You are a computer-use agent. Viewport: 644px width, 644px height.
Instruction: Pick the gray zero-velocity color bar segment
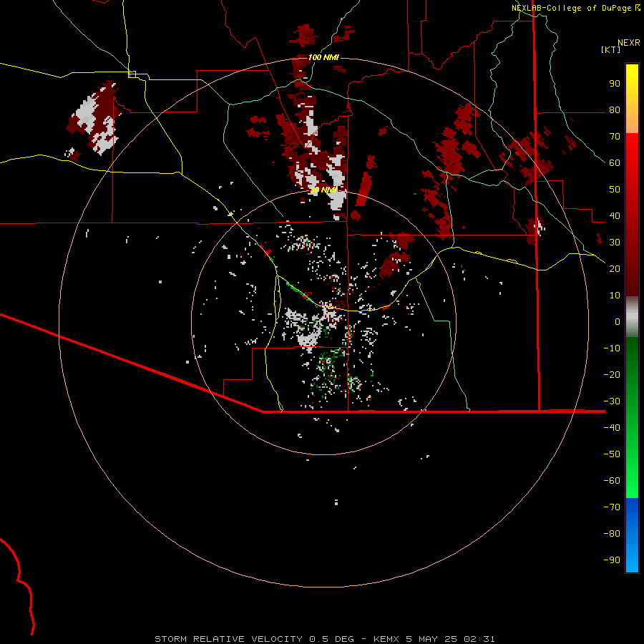point(632,317)
